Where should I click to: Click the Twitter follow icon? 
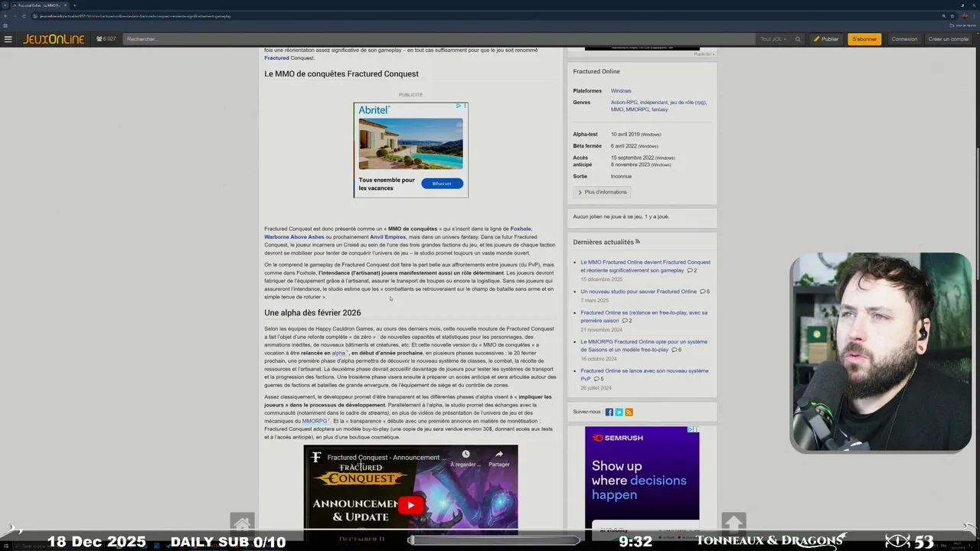coord(619,412)
